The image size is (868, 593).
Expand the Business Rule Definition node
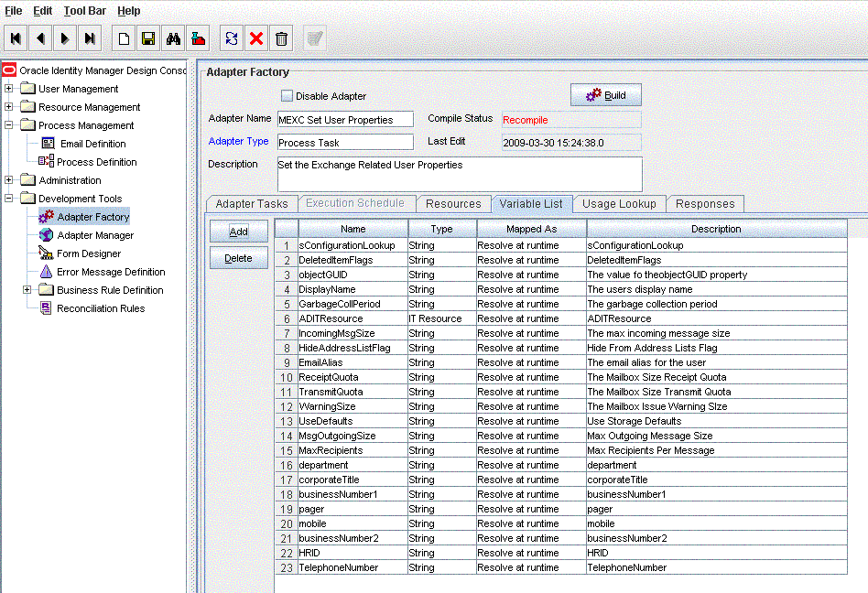(x=27, y=290)
